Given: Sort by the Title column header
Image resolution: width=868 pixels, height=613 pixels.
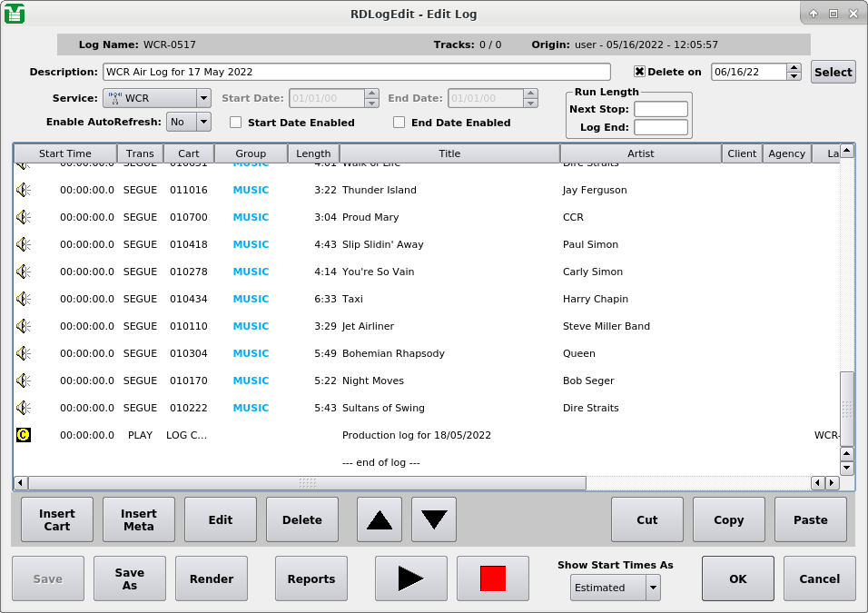Looking at the screenshot, I should pyautogui.click(x=449, y=153).
